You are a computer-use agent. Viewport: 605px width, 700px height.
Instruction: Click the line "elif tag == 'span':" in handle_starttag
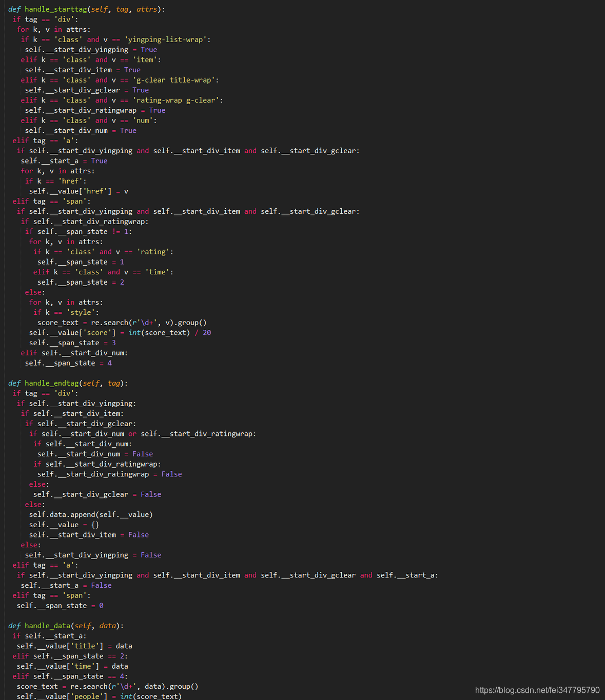(x=51, y=201)
